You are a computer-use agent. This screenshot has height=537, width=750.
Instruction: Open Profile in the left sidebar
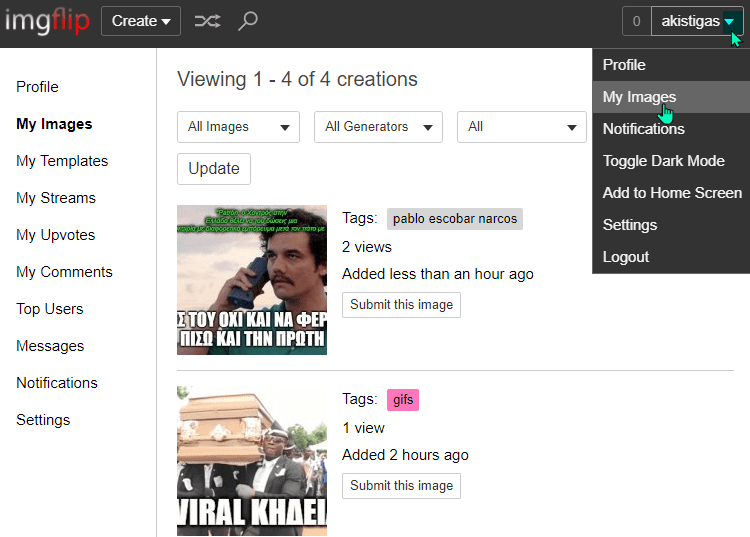coord(37,87)
